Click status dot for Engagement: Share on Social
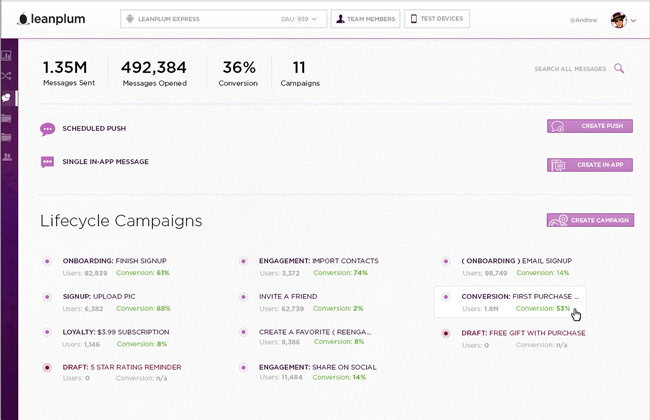650x420 pixels. (x=244, y=367)
